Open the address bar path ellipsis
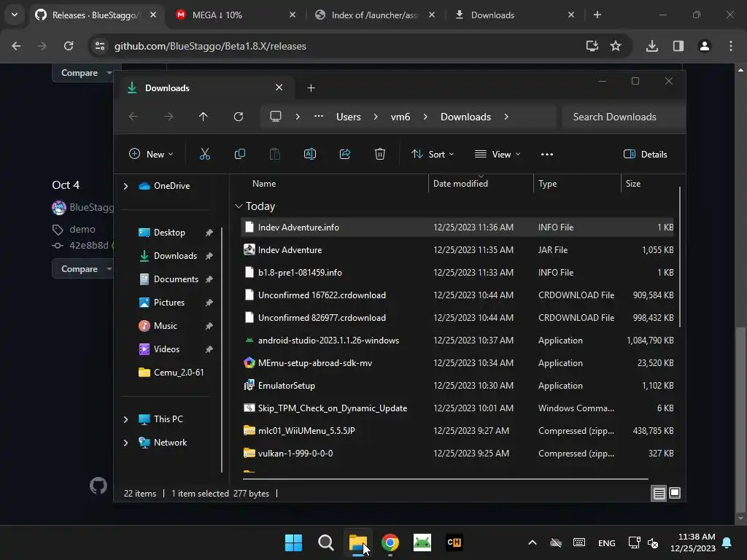The height and width of the screenshot is (560, 747). tap(319, 117)
